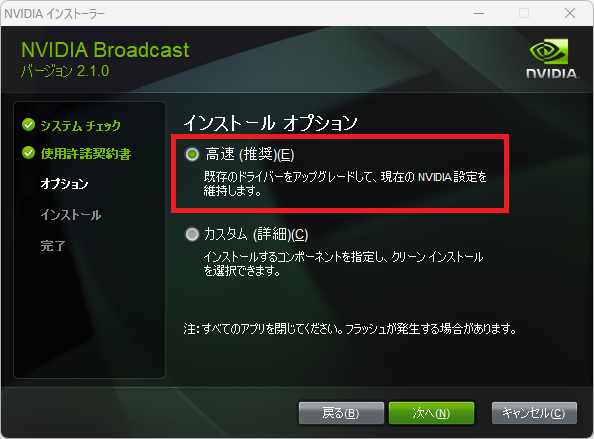Screen dimensions: 594x439
Task: Select the オプション step in sidebar
Action: pos(64,184)
